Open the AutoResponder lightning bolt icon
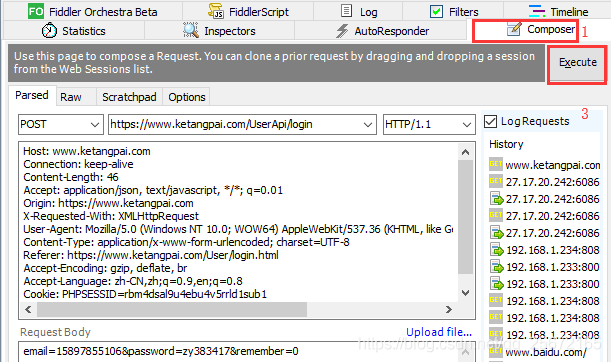This screenshot has height=362, width=611. (x=342, y=31)
